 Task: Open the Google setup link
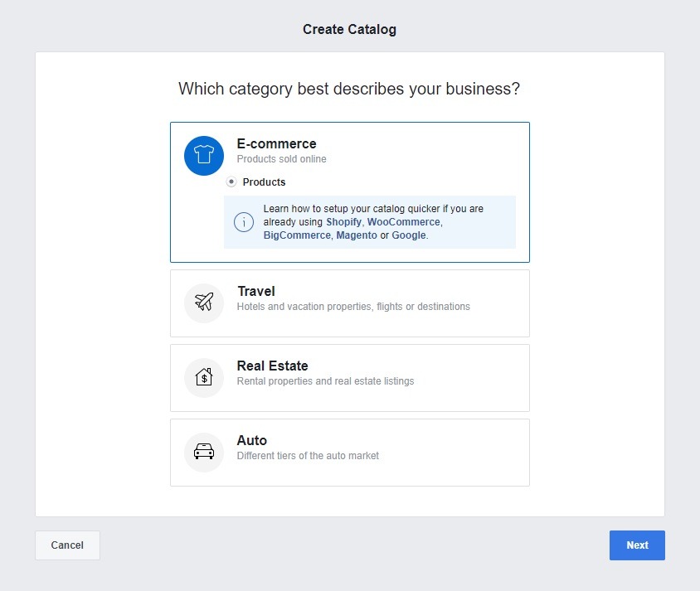409,235
